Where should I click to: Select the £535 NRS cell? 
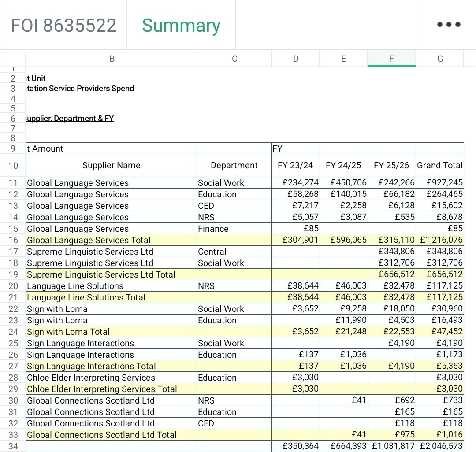pos(392,217)
